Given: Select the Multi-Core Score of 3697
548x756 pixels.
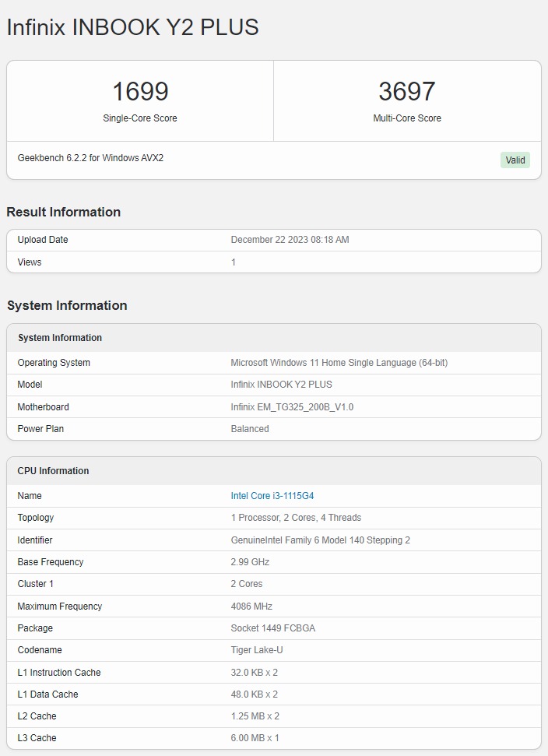Looking at the screenshot, I should point(407,91).
